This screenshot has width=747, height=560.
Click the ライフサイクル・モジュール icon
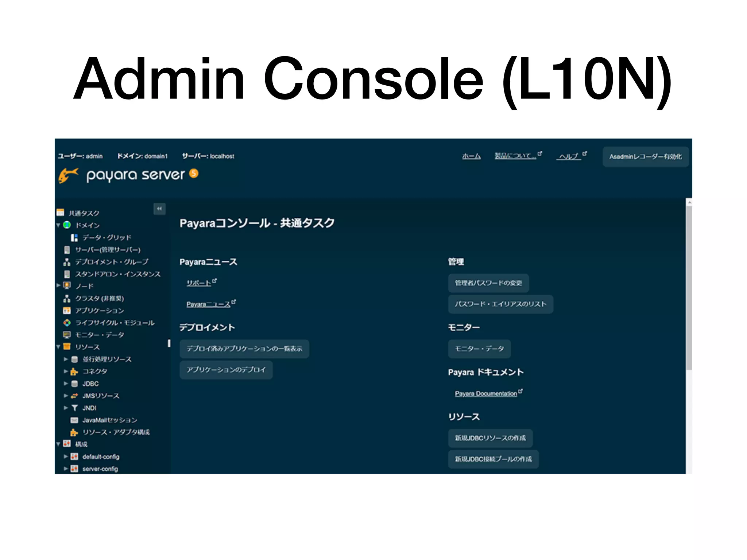(x=67, y=323)
